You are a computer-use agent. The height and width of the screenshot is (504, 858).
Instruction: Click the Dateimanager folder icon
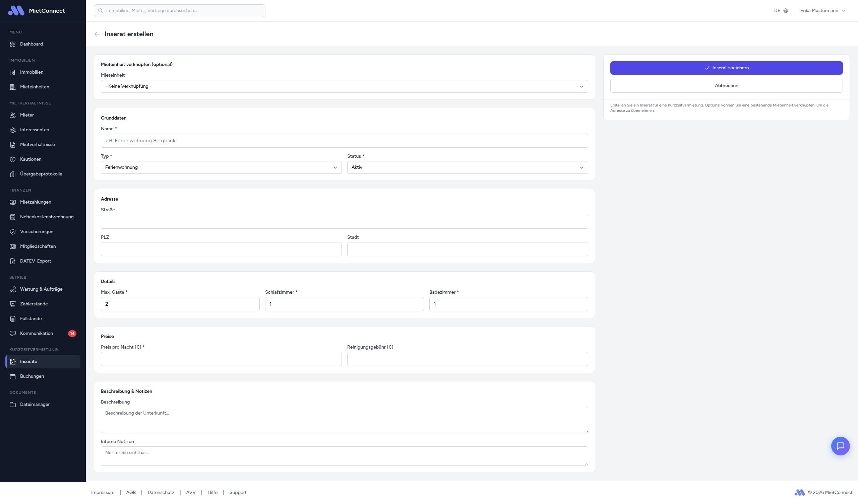click(13, 405)
